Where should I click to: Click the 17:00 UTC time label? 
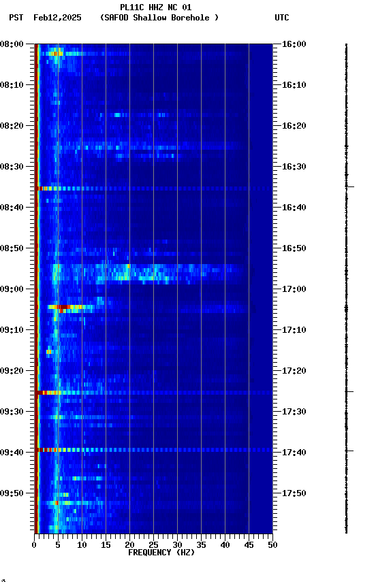[x=294, y=289]
